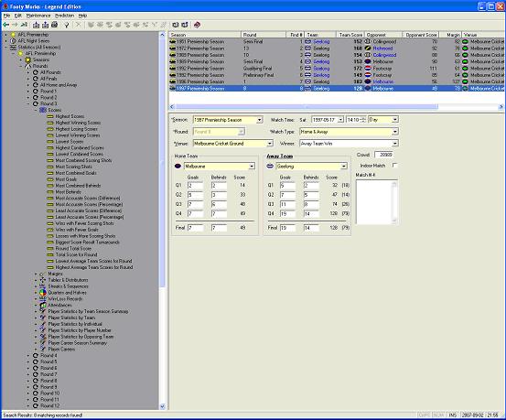Screen dimensions: 506x420
Task: Click the Win/Loss Records icon
Action: click(43, 299)
